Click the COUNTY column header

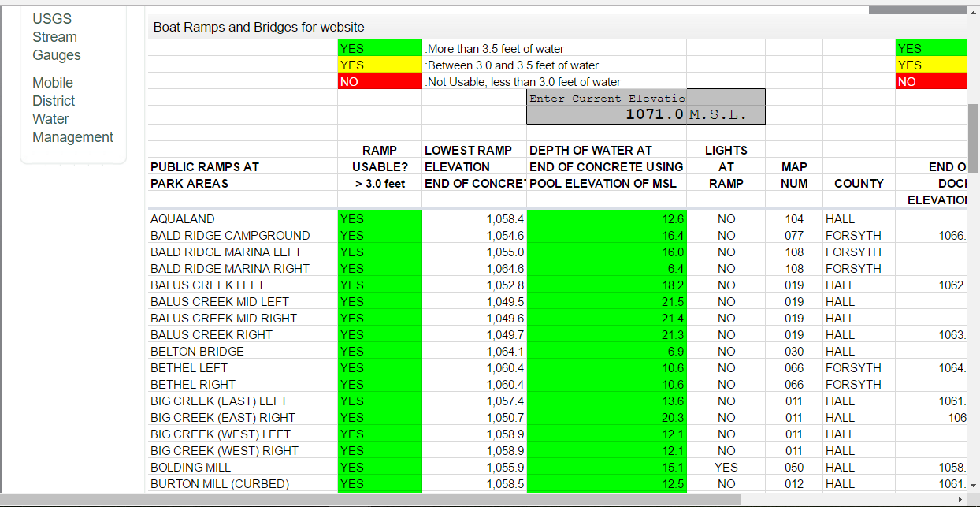point(858,184)
